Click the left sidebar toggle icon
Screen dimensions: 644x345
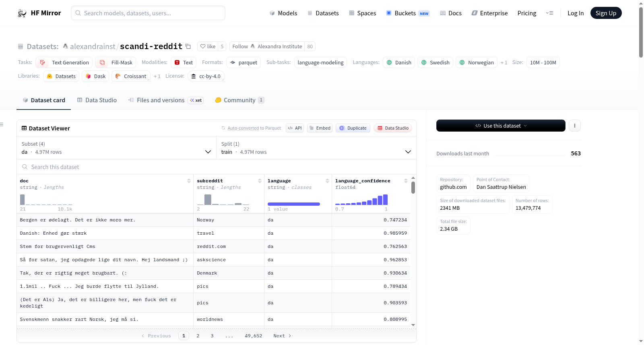coord(2,124)
